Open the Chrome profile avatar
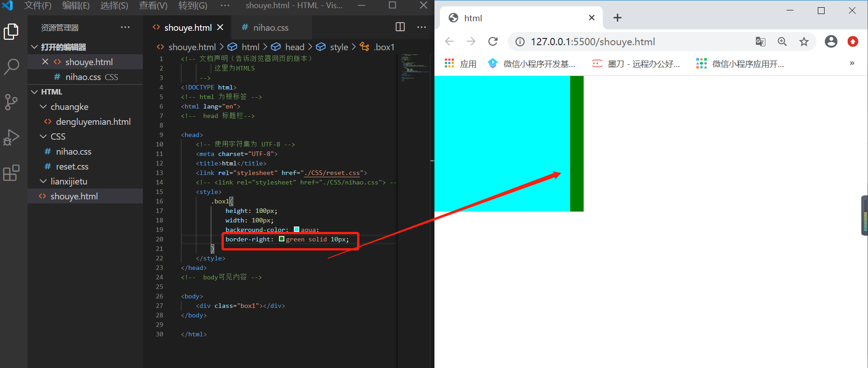 tap(831, 42)
